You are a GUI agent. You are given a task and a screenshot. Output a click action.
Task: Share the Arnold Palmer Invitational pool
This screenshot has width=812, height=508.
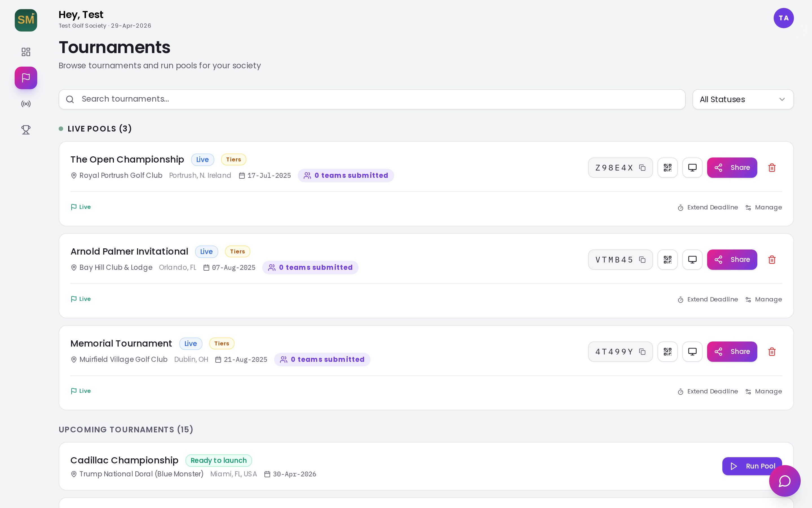[x=732, y=260]
